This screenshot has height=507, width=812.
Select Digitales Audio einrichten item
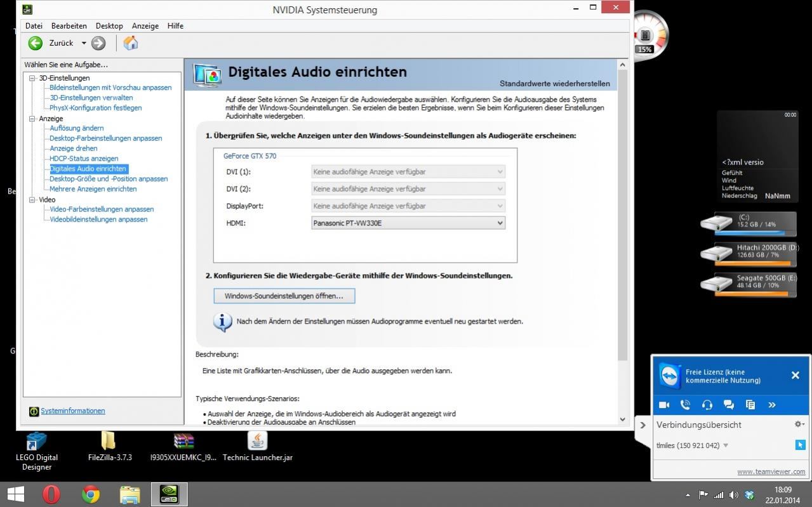point(88,169)
